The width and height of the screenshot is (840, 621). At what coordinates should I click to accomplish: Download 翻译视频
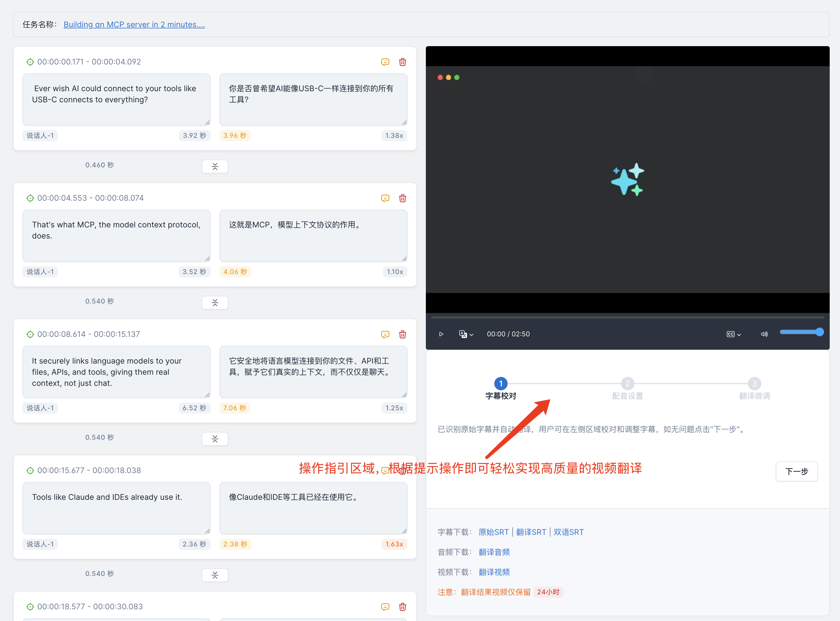494,572
